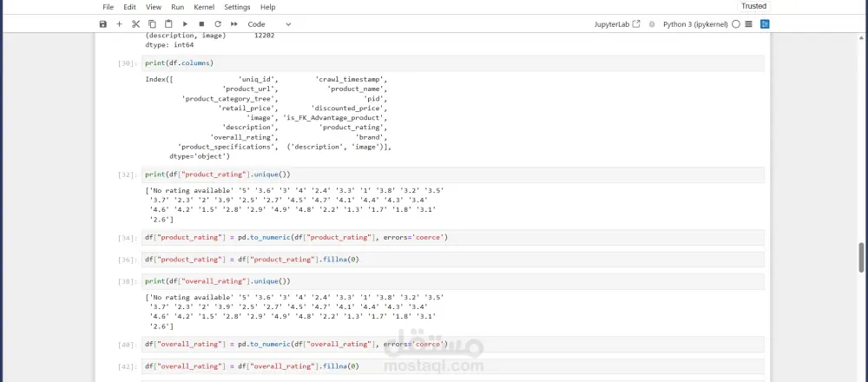Switch kernel via Python 3 (ipykernel)
868x382 pixels.
pyautogui.click(x=695, y=24)
